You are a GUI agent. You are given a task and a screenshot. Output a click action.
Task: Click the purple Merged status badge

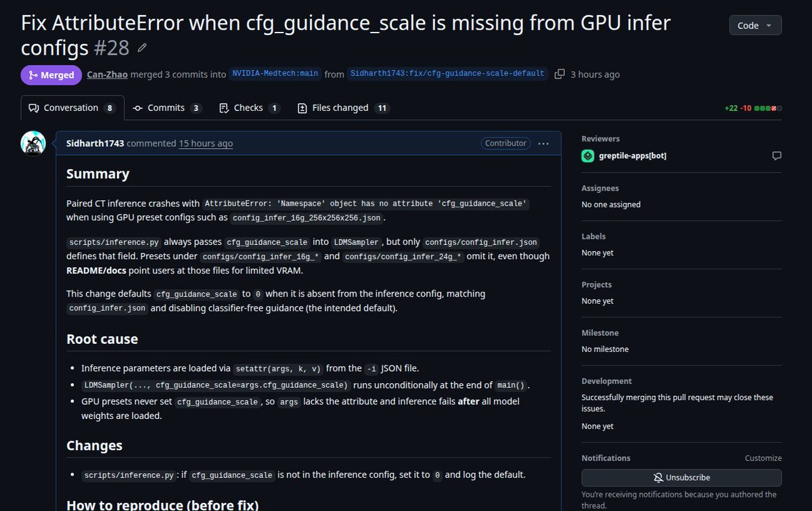coord(51,75)
